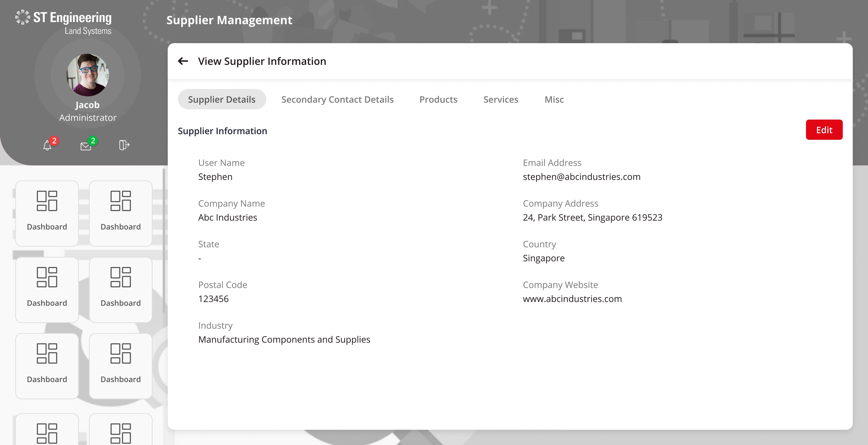Click the Email Address field label
Screen dimensions: 868x445
(x=552, y=163)
